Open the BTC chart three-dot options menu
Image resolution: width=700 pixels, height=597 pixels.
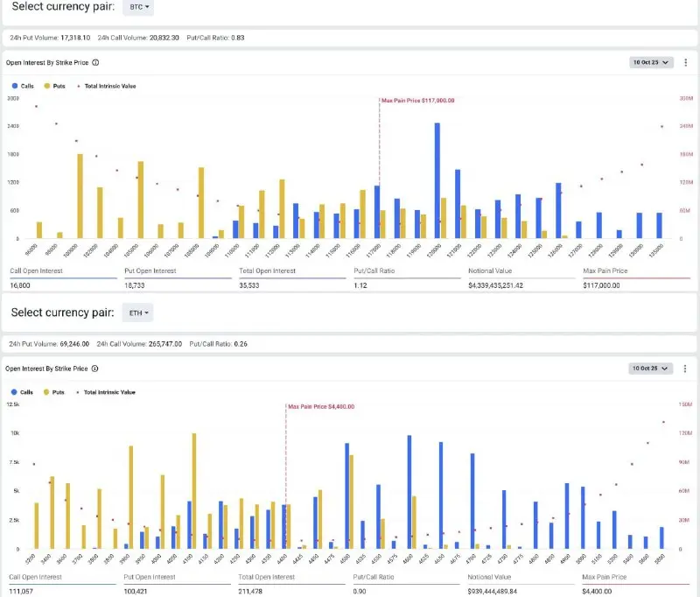click(686, 62)
